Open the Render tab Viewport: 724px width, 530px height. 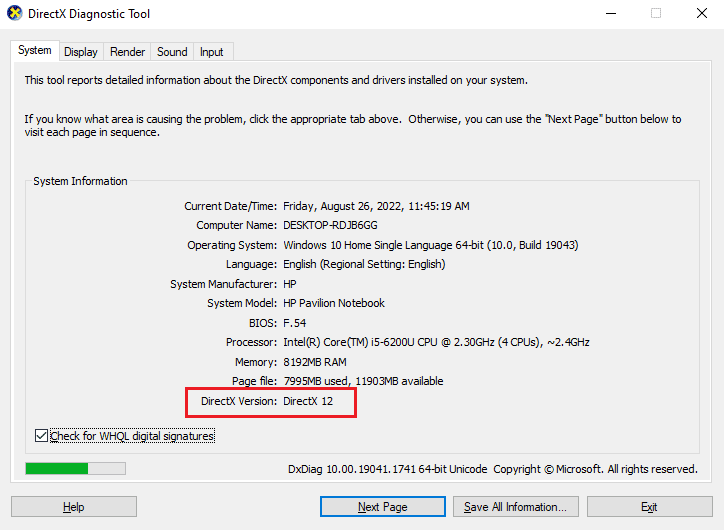pyautogui.click(x=127, y=52)
